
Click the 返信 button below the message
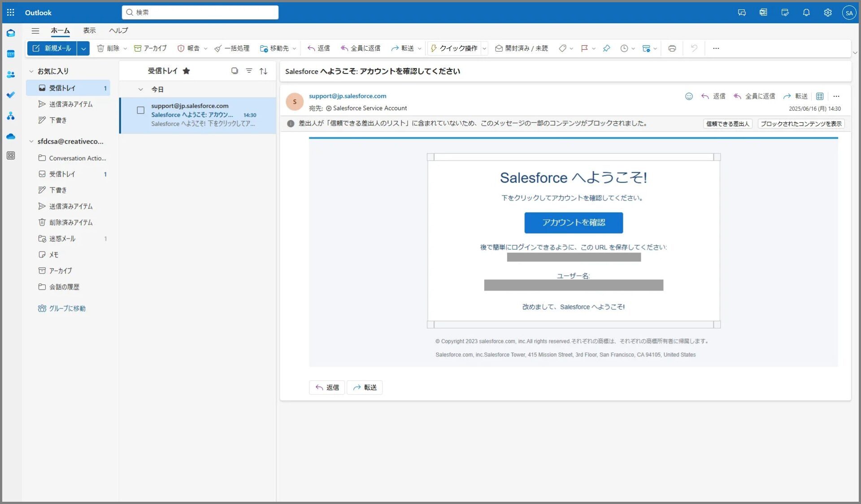[327, 387]
